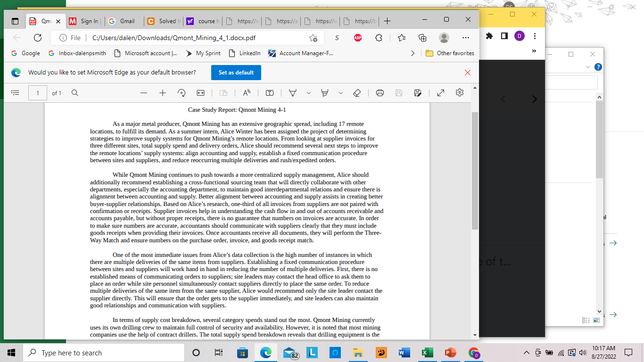Switch to the Yahoo course tab
Viewport: 644px width, 362px height.
tap(203, 21)
